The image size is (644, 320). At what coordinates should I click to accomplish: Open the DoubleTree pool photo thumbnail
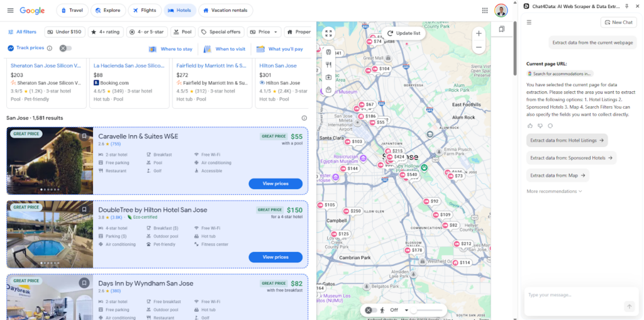pyautogui.click(x=50, y=234)
